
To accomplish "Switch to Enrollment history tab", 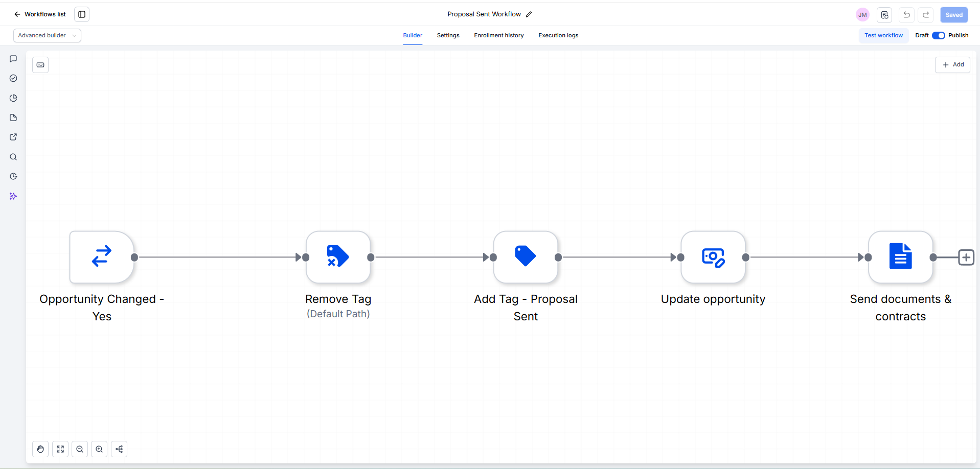I will (498, 35).
